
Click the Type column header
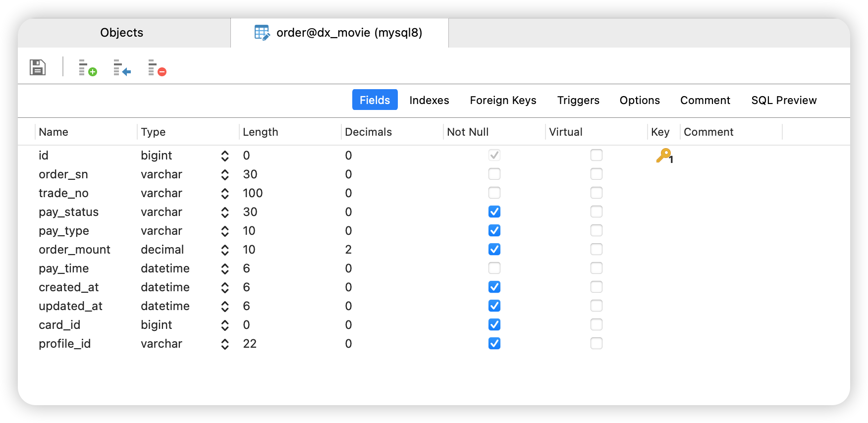[188, 132]
